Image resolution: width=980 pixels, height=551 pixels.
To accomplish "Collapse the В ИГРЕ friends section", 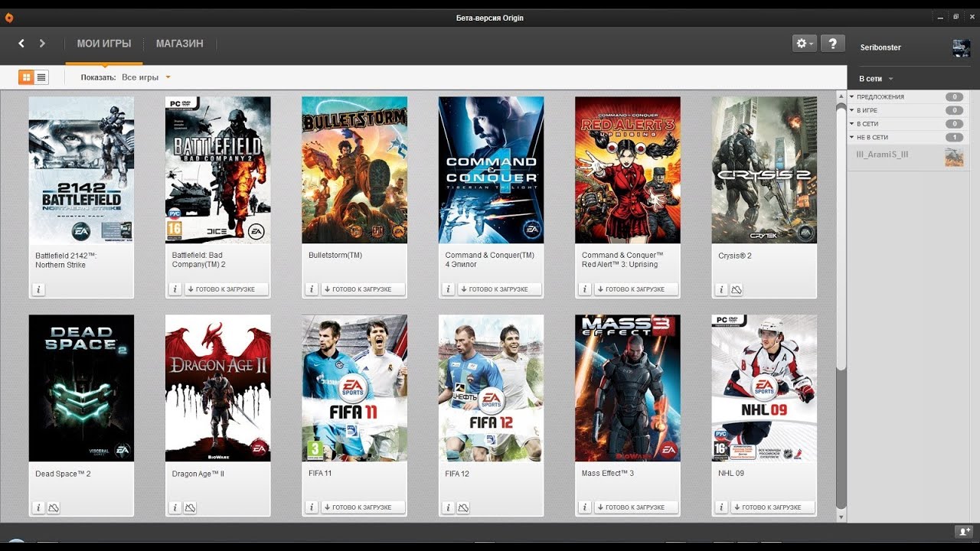I will tap(906, 111).
